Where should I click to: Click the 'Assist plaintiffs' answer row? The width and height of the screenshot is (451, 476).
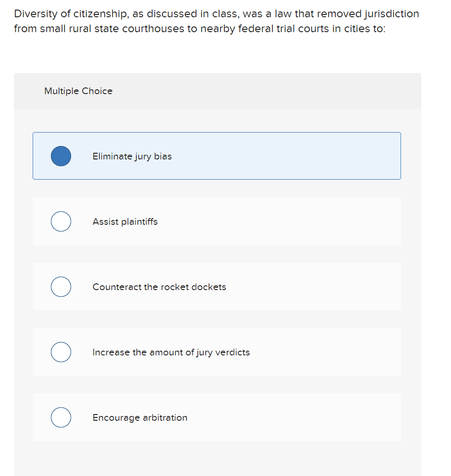pos(216,221)
